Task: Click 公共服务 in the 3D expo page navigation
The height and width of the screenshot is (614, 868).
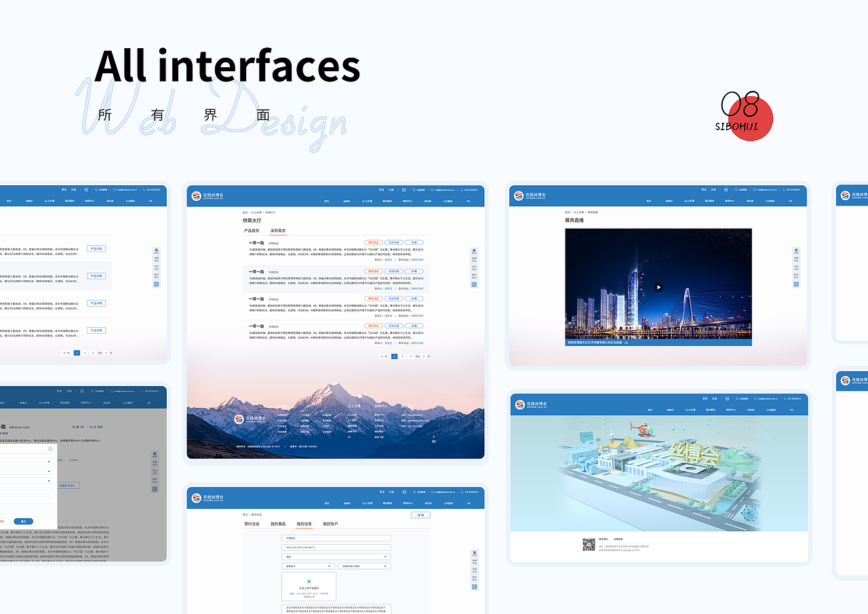Action: (772, 410)
